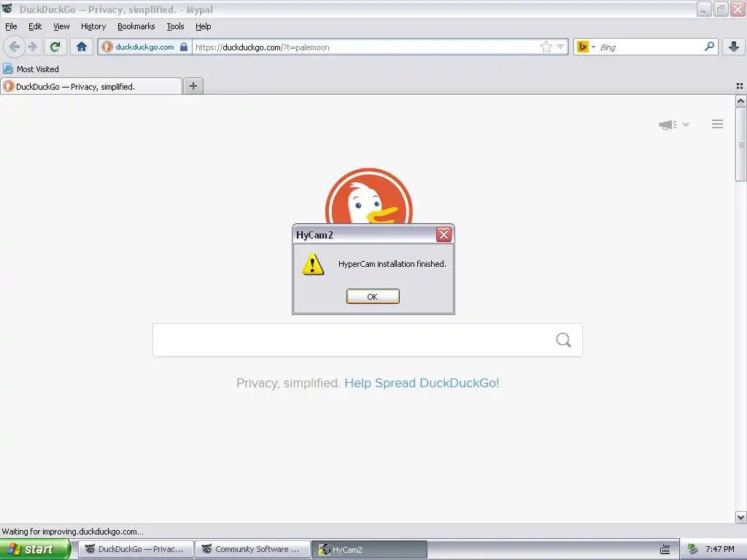The image size is (747, 560).
Task: Click the Forward arrow button
Action: (x=33, y=47)
